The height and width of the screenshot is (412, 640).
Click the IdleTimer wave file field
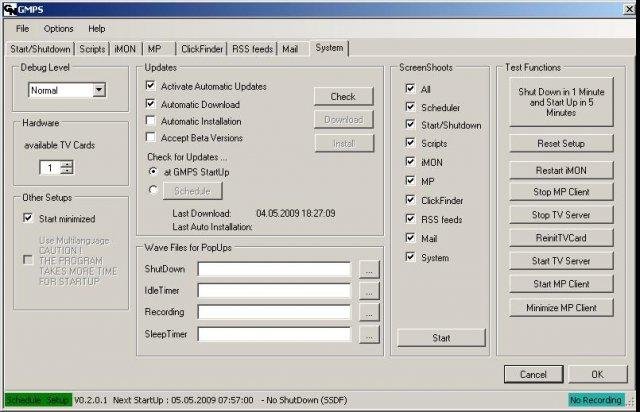tap(274, 290)
